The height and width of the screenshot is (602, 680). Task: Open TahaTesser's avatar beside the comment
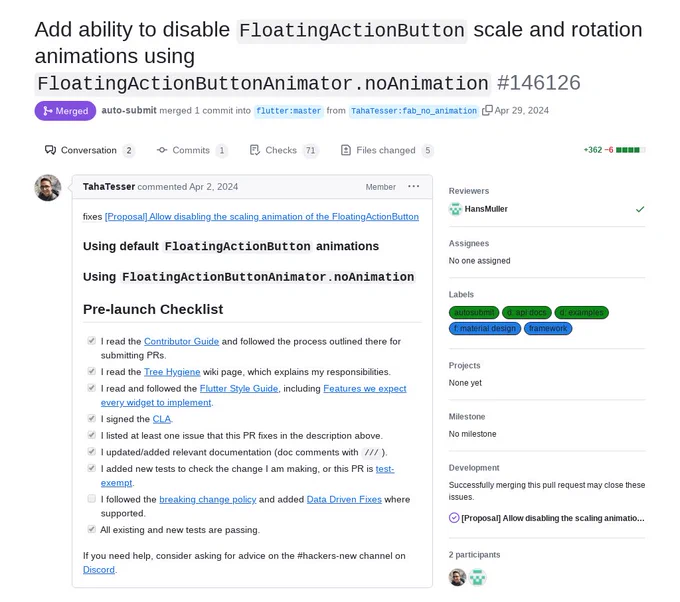click(x=48, y=188)
